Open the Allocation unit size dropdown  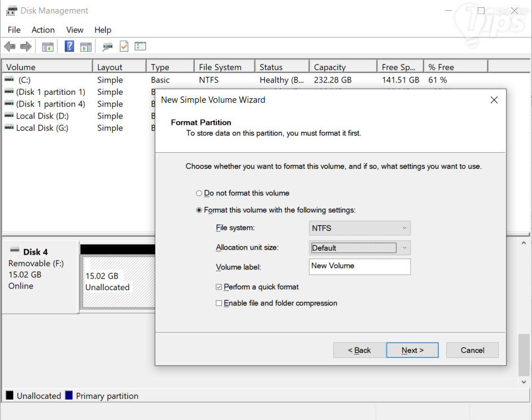tap(360, 248)
